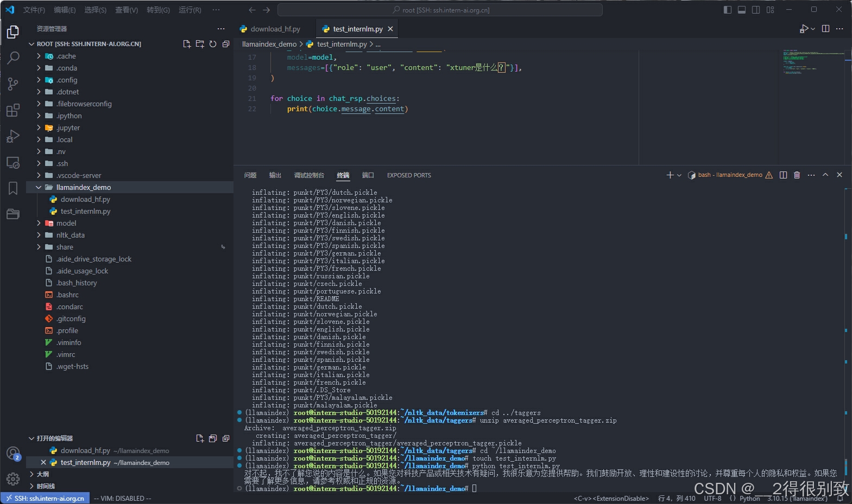Open the Explorer view in activity bar
Viewport: 852px width, 504px height.
coord(13,32)
